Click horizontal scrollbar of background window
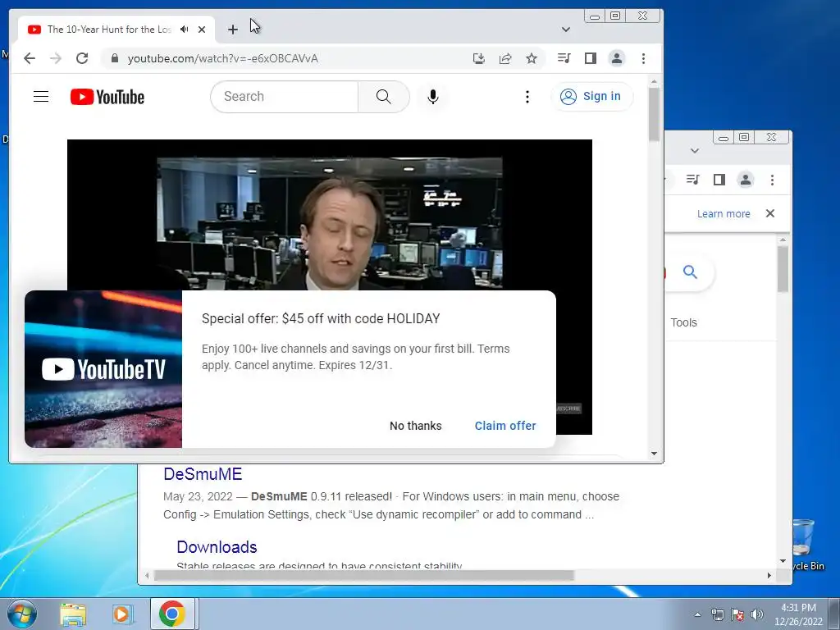 pos(364,576)
